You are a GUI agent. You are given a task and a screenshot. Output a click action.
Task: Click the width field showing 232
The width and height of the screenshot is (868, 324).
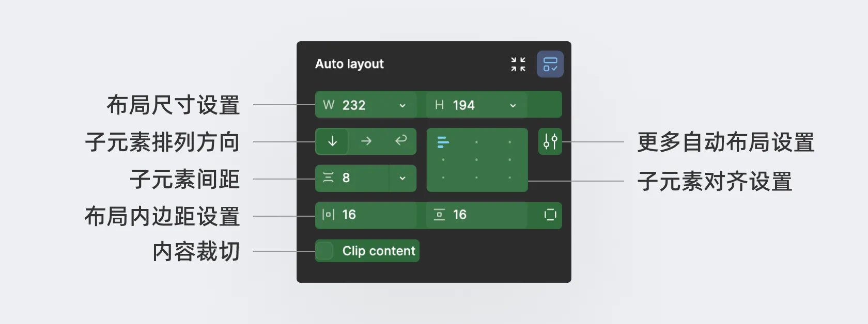click(x=354, y=105)
